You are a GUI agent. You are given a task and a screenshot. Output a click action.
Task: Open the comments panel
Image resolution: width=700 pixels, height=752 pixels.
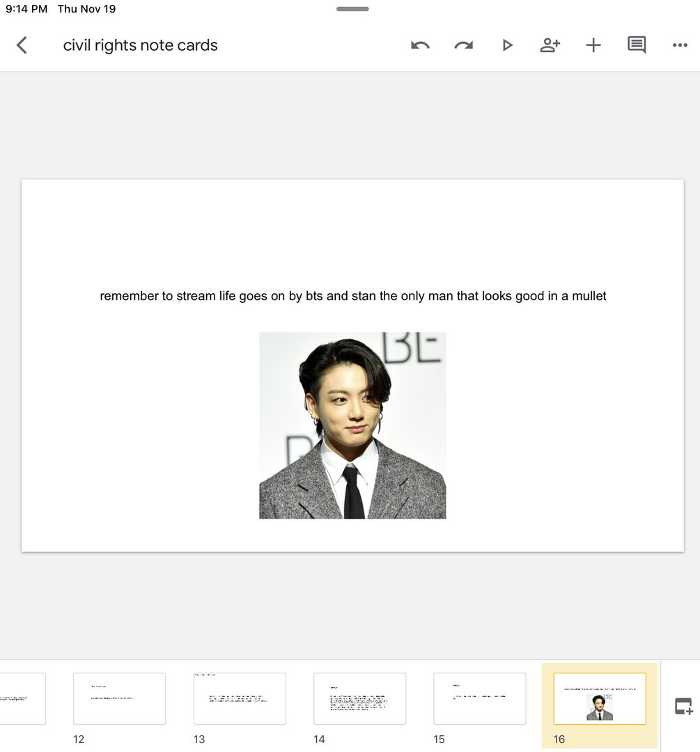pos(637,45)
